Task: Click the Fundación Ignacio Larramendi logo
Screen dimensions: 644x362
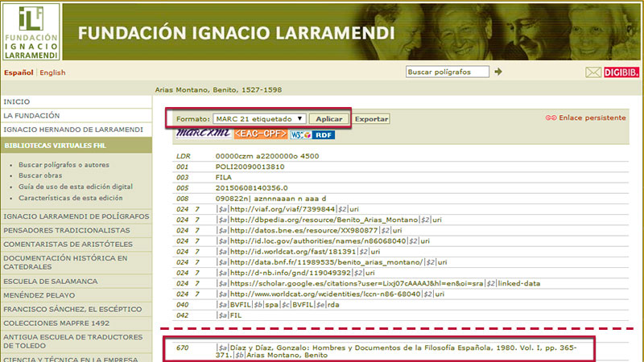Action: click(x=31, y=32)
